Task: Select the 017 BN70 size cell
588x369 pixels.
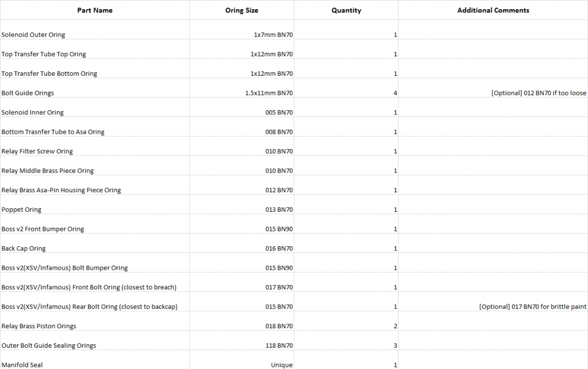Action: click(242, 283)
